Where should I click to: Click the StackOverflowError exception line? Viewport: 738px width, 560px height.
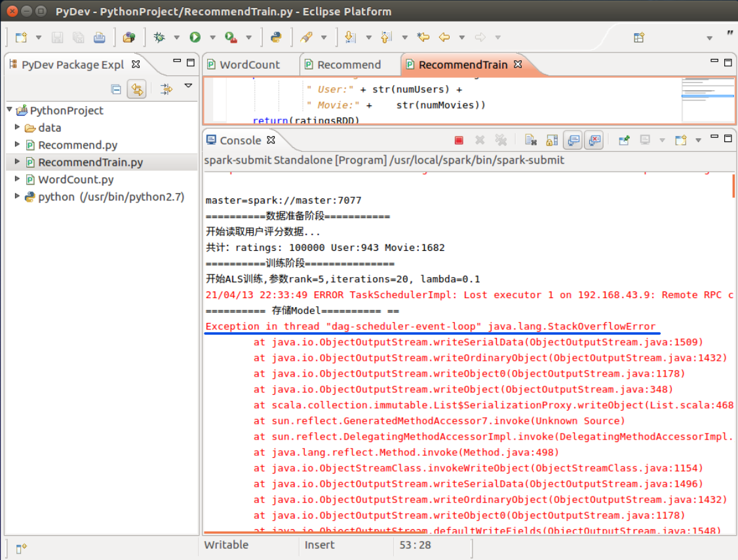430,326
